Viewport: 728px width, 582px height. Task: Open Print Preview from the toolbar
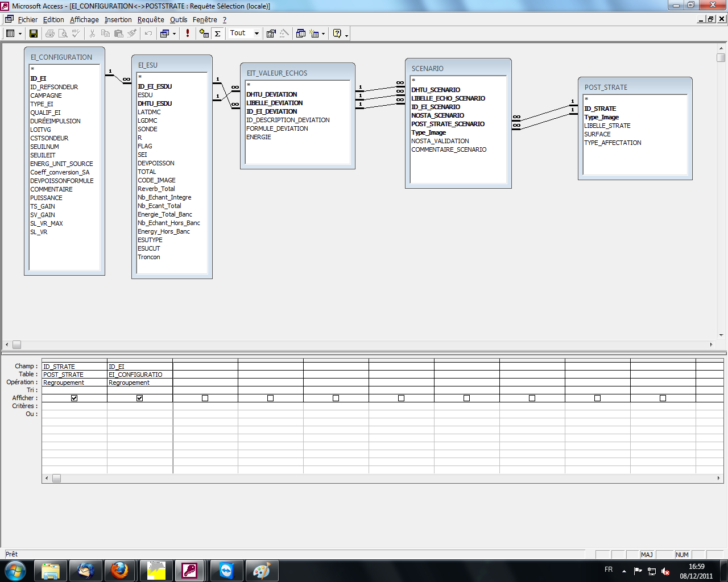pos(63,34)
